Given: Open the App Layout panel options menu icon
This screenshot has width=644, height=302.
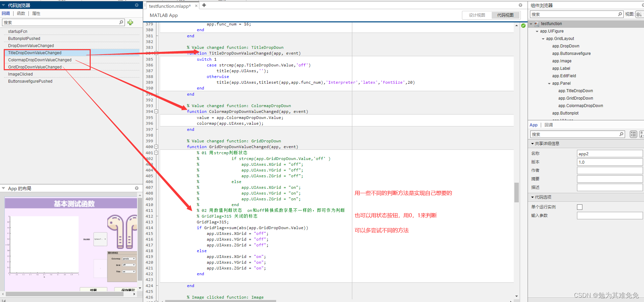Looking at the screenshot, I should coord(137,188).
